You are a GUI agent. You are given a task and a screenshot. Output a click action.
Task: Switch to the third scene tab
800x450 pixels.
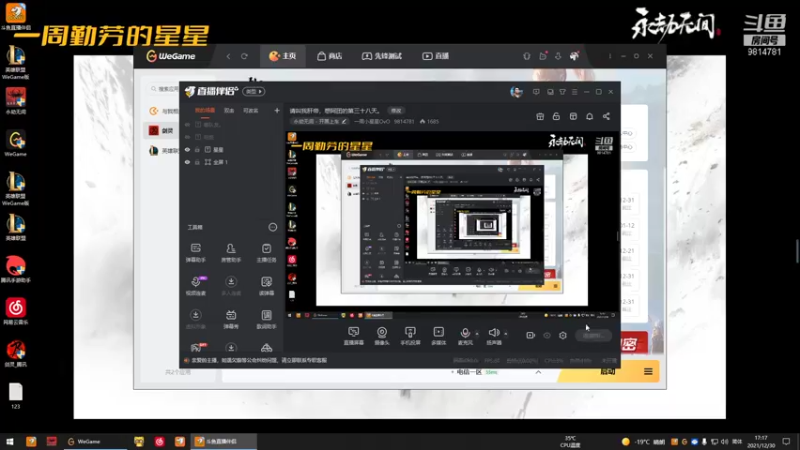point(251,110)
